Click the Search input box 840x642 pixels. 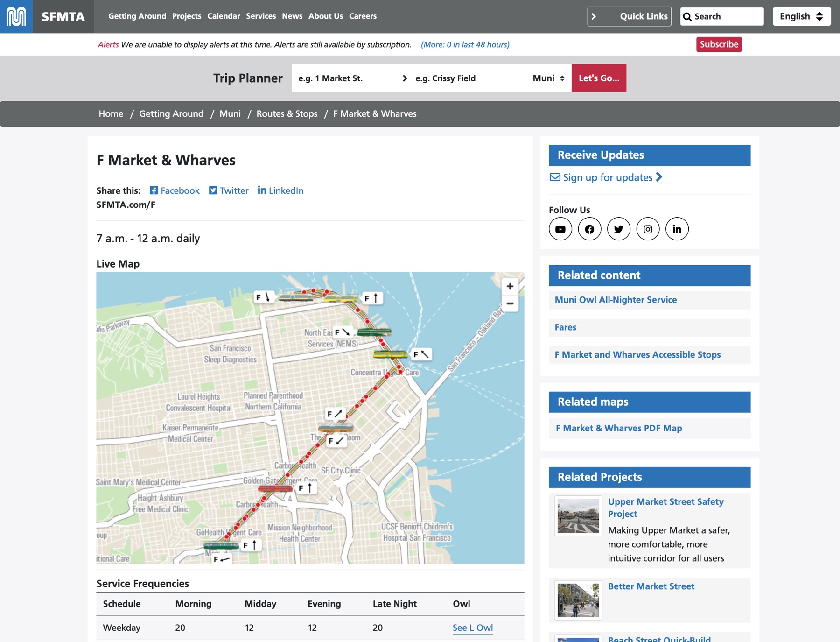click(722, 17)
